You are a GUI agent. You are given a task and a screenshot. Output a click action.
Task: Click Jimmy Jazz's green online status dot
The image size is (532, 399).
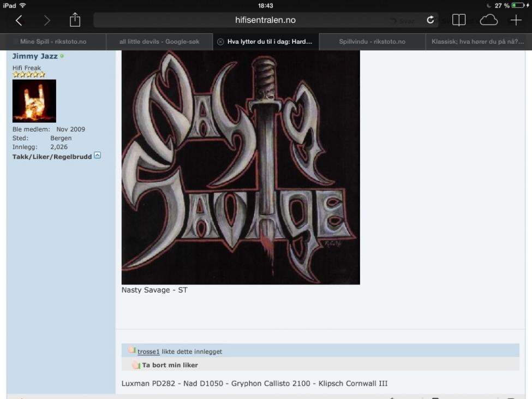point(62,56)
